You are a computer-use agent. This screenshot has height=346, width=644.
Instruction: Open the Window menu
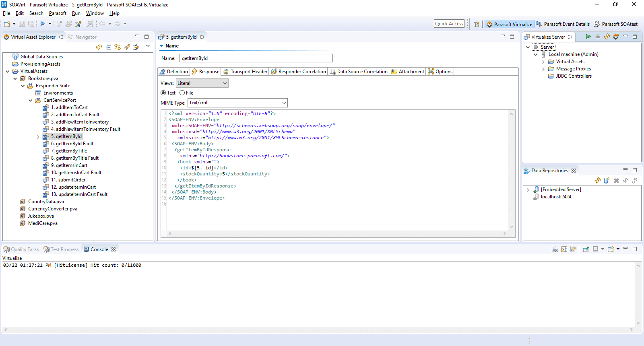[x=95, y=13]
